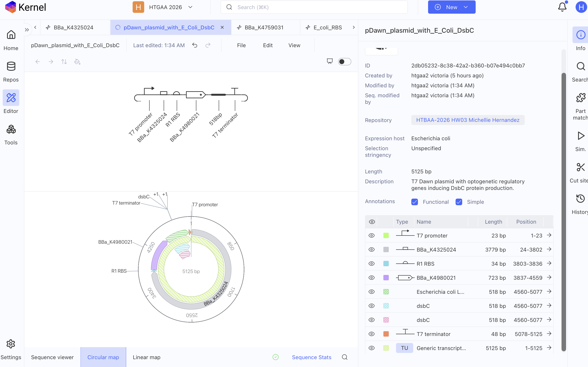Click the purple BBa_K4980021 color swatch
The height and width of the screenshot is (367, 588).
pos(386,278)
